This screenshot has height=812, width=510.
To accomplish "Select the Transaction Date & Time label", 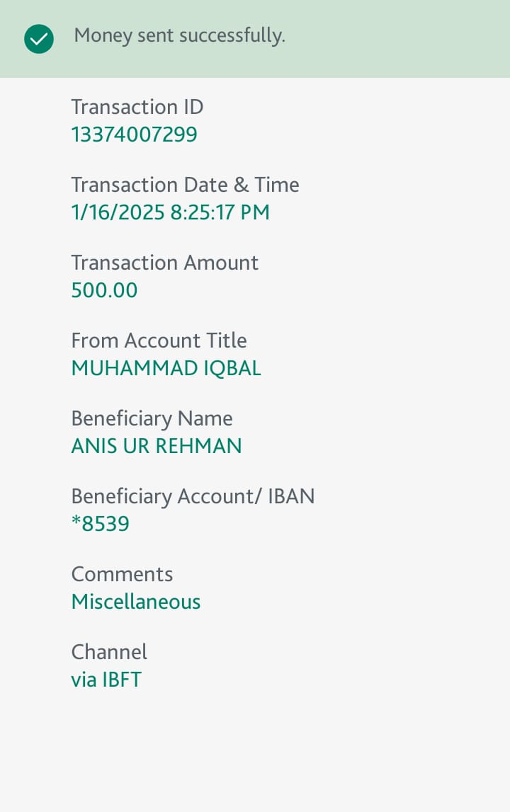I will (185, 185).
